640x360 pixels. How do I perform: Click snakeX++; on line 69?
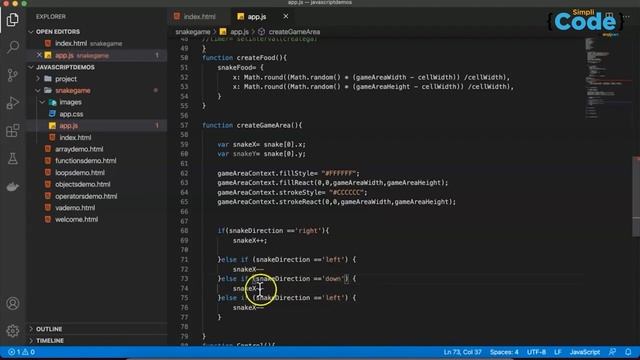(x=250, y=240)
